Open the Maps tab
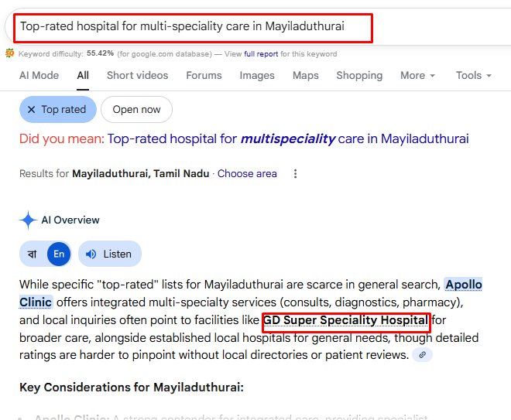This screenshot has width=511, height=420. (x=305, y=75)
